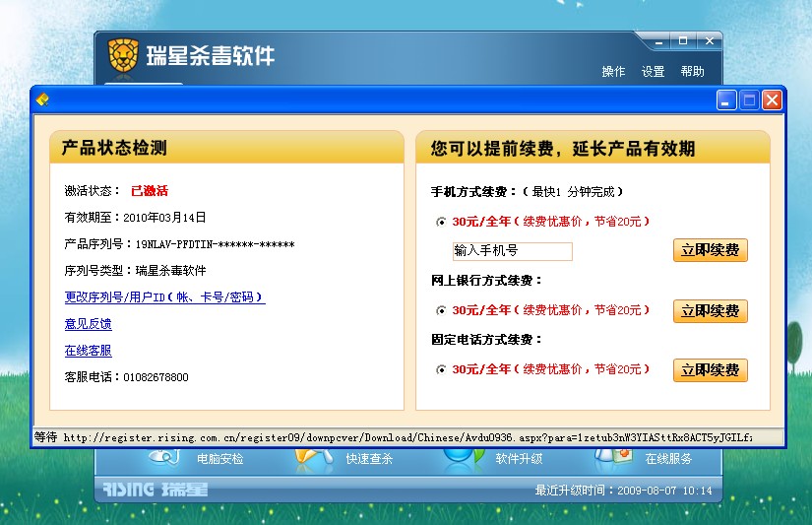Click 最近升级时间 2009-08-07 text
This screenshot has height=525, width=812.
click(x=623, y=491)
